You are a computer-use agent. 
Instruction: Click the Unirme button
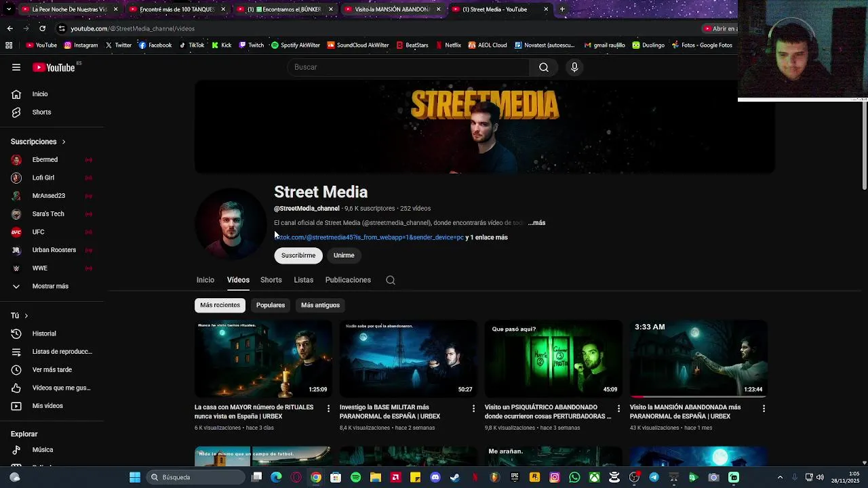pos(344,256)
